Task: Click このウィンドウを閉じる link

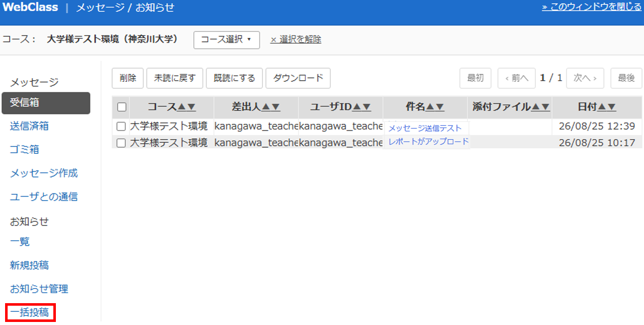Action: tap(592, 7)
